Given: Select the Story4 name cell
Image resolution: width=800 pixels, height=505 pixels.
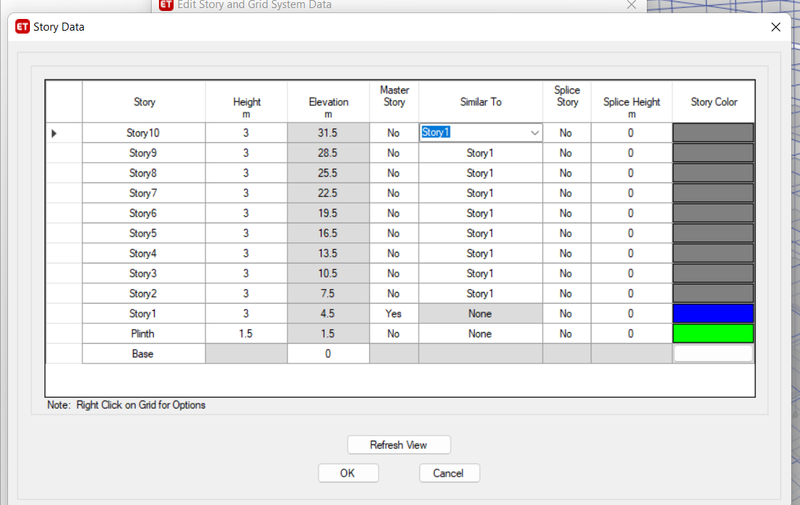Looking at the screenshot, I should point(144,253).
